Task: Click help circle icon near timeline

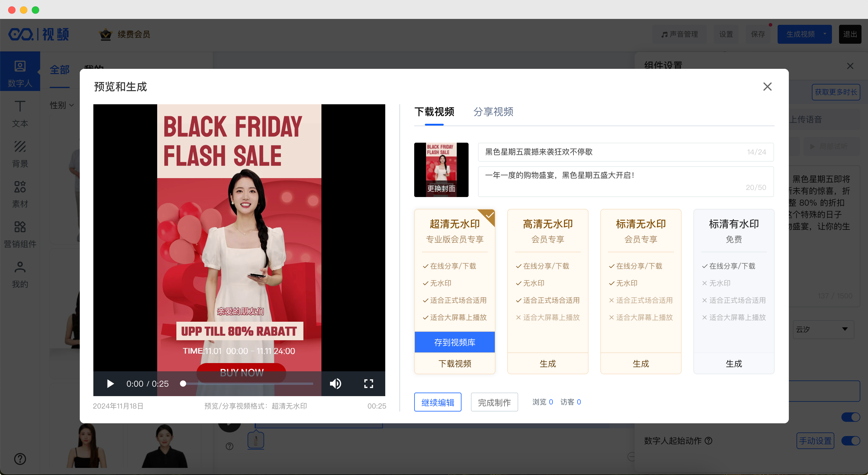Action: pyautogui.click(x=230, y=446)
